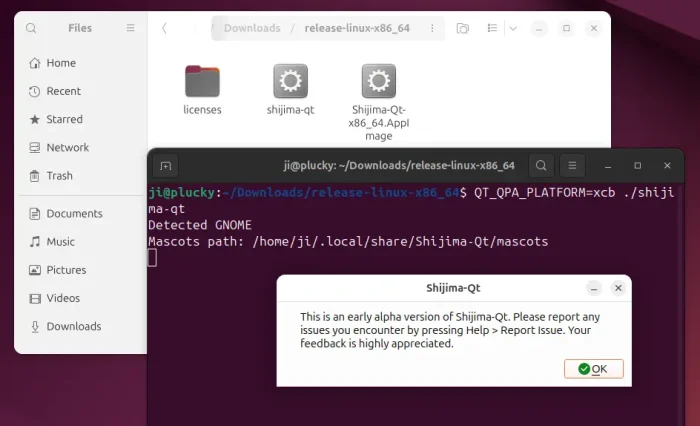Open Recent in the Files sidebar
The height and width of the screenshot is (426, 700).
pyautogui.click(x=83, y=91)
